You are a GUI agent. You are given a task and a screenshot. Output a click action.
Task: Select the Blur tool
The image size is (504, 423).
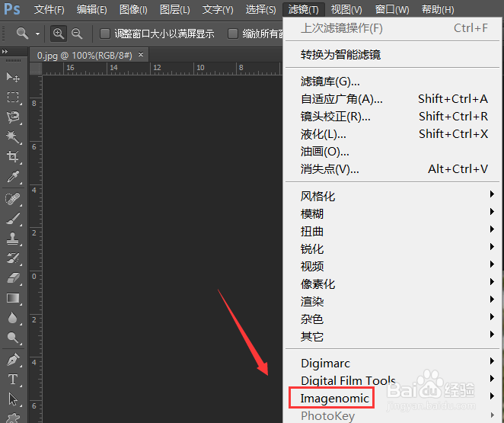tap(13, 318)
